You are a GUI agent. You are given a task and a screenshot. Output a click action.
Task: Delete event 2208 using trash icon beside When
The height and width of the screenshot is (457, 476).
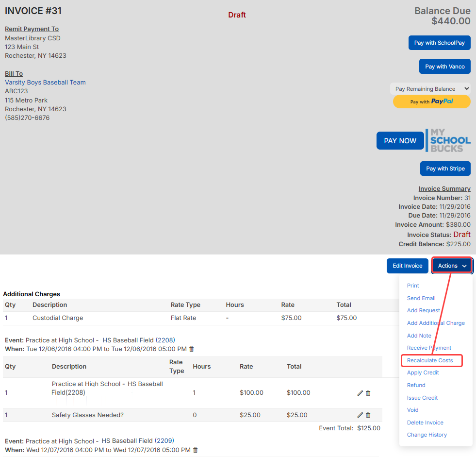pyautogui.click(x=191, y=349)
